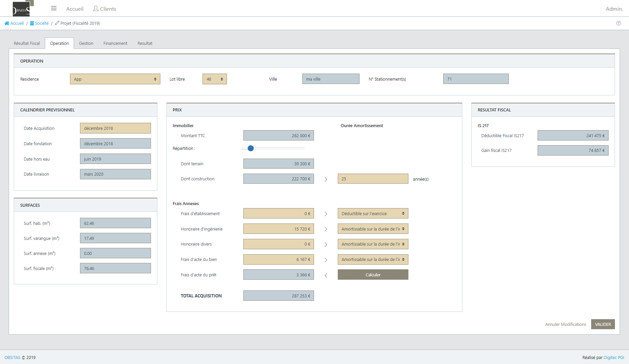Viewport: 629px width, 364px height.
Task: Click the VALIDER button
Action: point(603,324)
